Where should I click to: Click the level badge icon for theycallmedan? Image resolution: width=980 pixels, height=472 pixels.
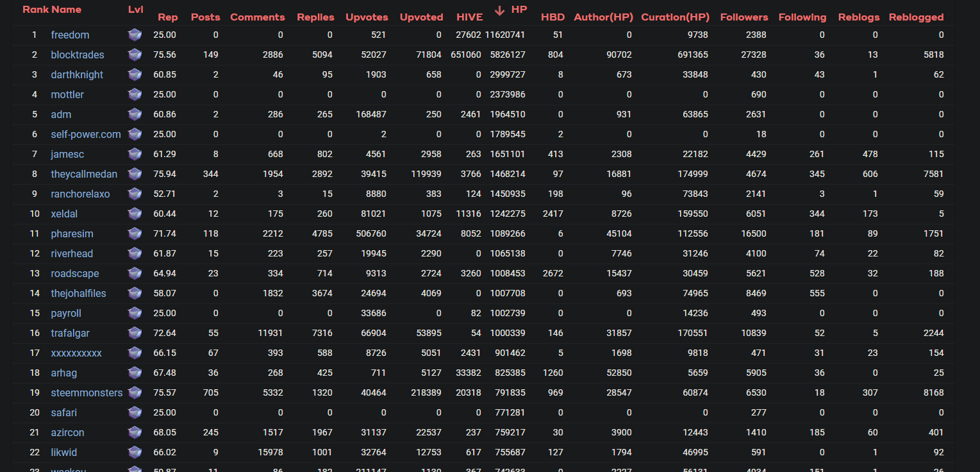click(135, 174)
